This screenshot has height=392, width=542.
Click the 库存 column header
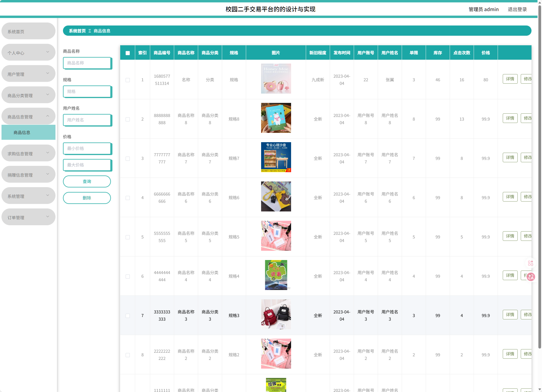click(438, 53)
